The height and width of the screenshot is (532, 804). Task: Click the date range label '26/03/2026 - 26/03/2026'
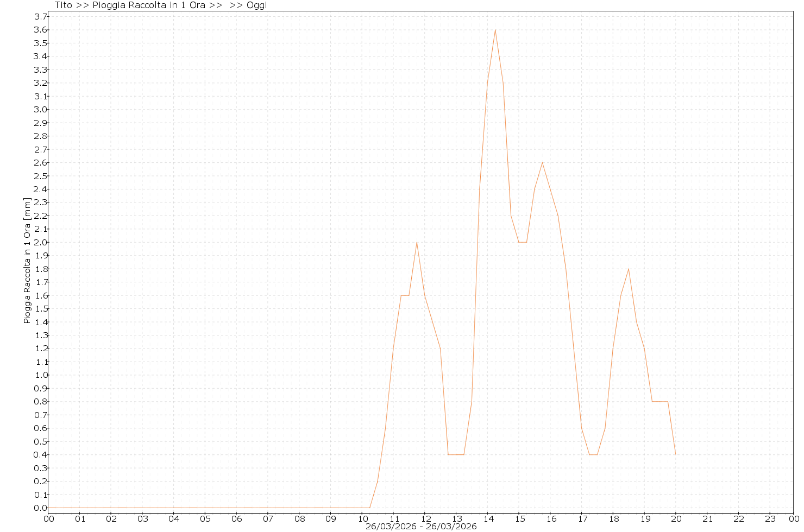pyautogui.click(x=421, y=527)
